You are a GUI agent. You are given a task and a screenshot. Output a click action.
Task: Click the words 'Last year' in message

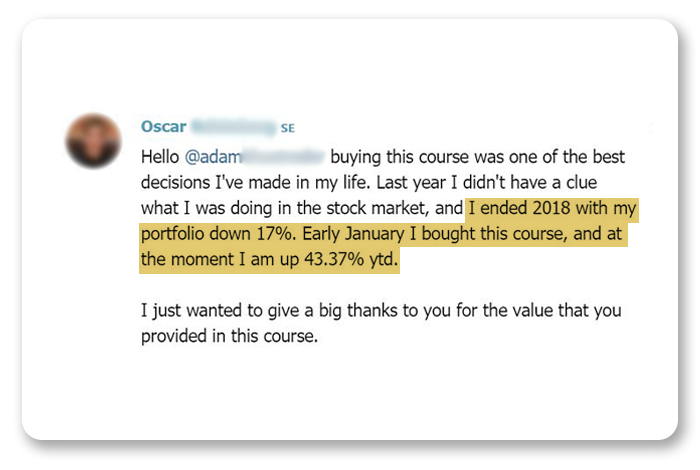tap(411, 183)
